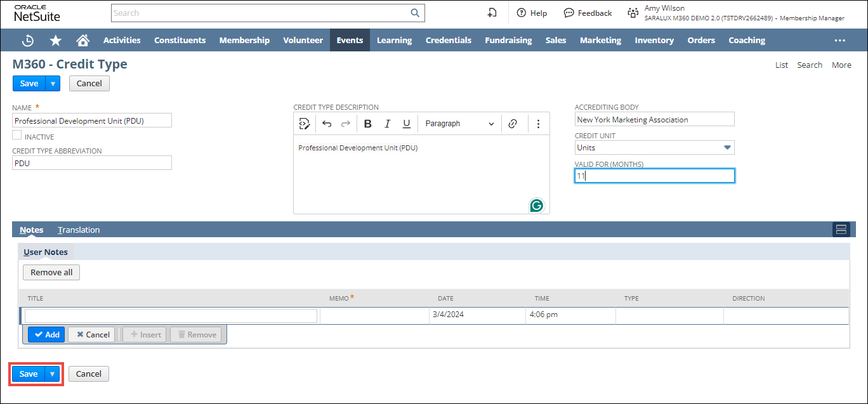Click the note Title input field
Image resolution: width=868 pixels, height=404 pixels.
(x=171, y=316)
